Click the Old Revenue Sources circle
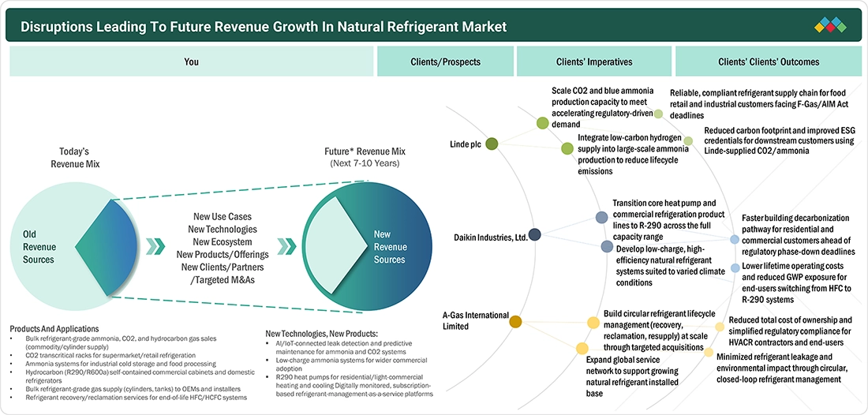 click(73, 247)
